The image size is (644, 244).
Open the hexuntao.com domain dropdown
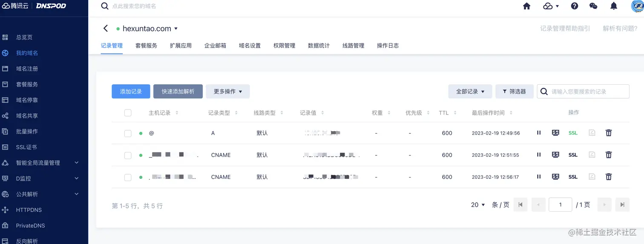click(176, 29)
